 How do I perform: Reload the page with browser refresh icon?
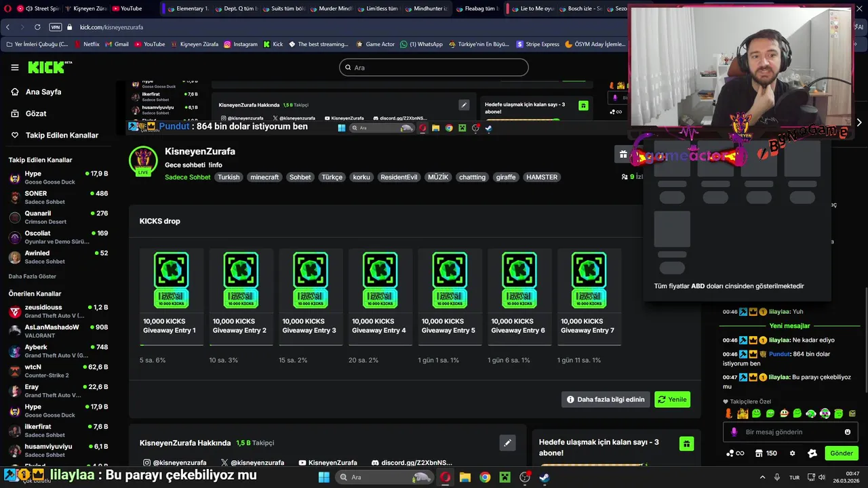coord(37,27)
